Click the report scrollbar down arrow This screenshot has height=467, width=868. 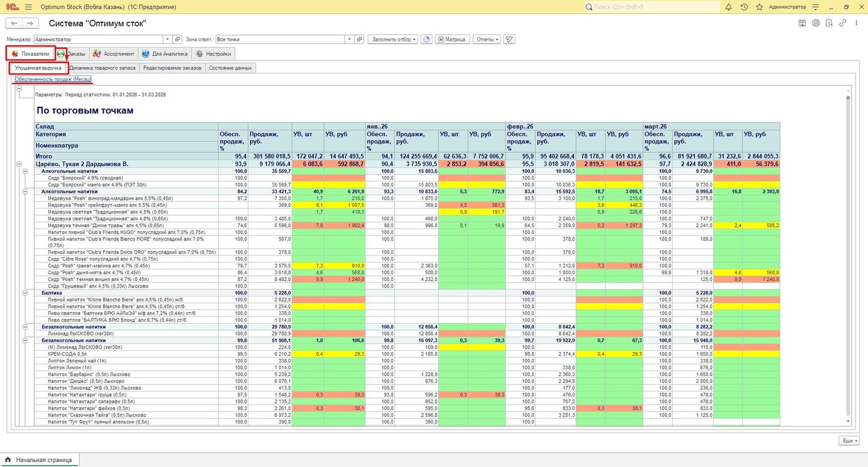click(848, 421)
